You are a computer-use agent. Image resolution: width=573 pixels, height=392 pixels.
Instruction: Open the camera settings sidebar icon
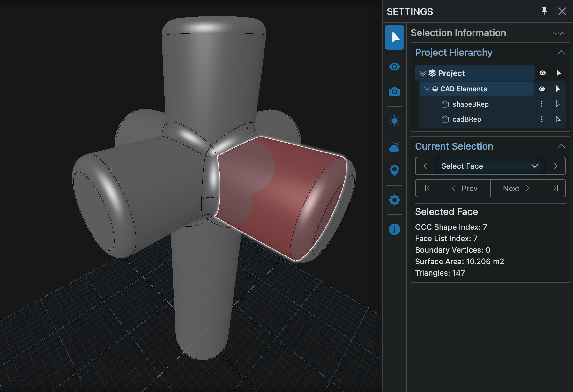point(394,92)
